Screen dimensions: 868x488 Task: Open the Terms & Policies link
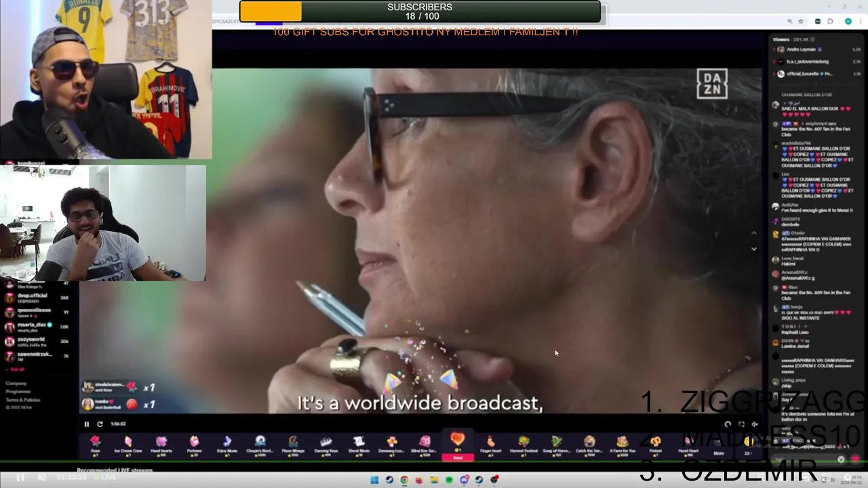click(x=23, y=400)
